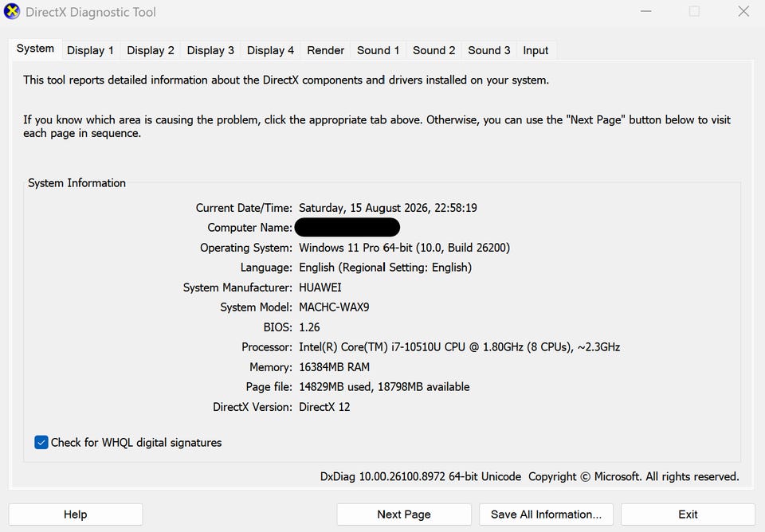Minimize the DirectX Diagnostic Tool window

tap(646, 11)
